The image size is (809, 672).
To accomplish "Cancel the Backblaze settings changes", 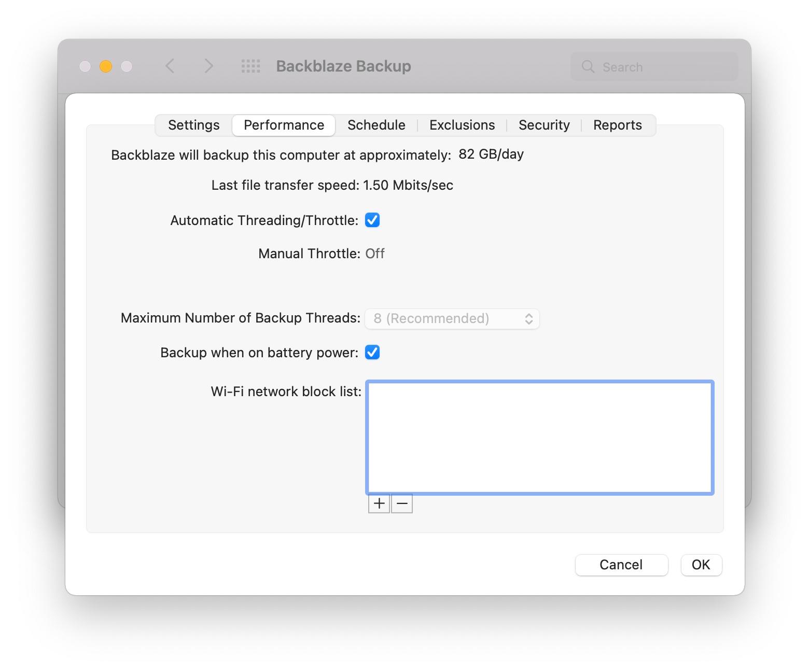I will (x=621, y=565).
